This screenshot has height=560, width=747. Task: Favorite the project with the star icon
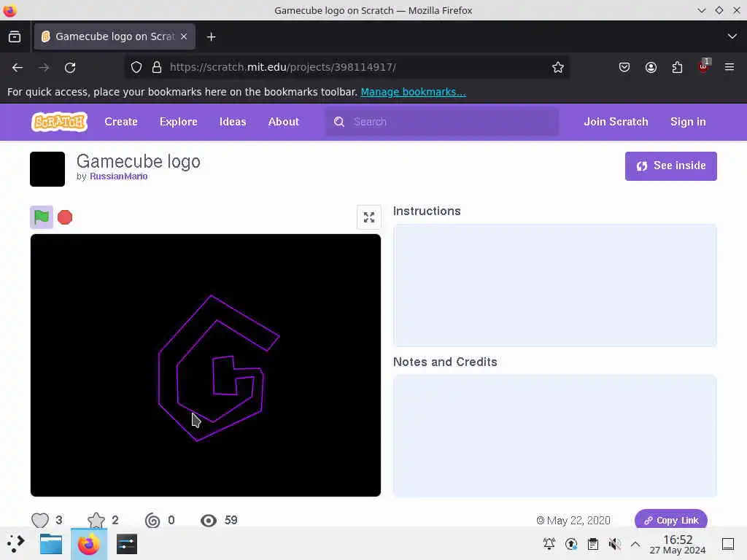96,520
